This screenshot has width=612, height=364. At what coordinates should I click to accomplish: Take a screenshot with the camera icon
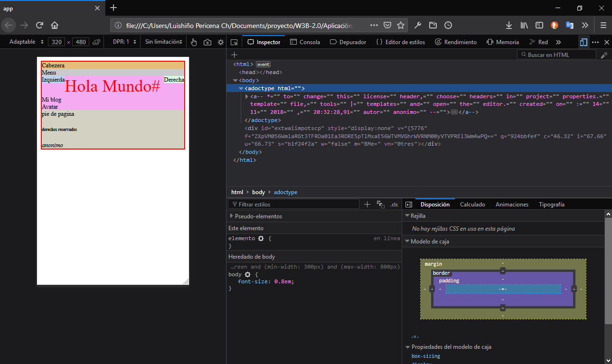tap(207, 42)
